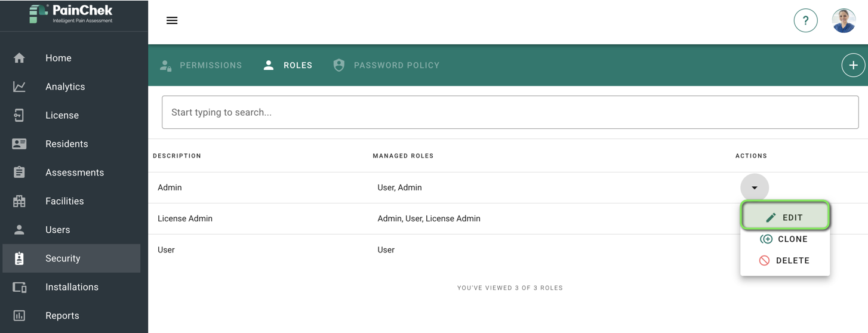868x333 pixels.
Task: Click the Facilities building icon
Action: click(x=19, y=201)
